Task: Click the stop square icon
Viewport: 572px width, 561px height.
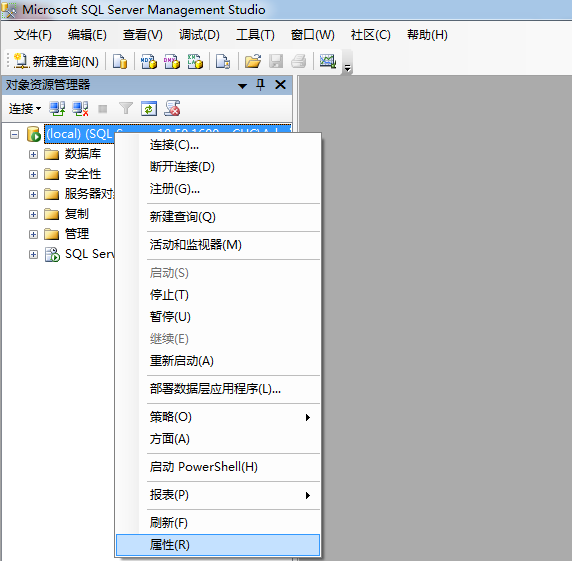Action: [103, 109]
